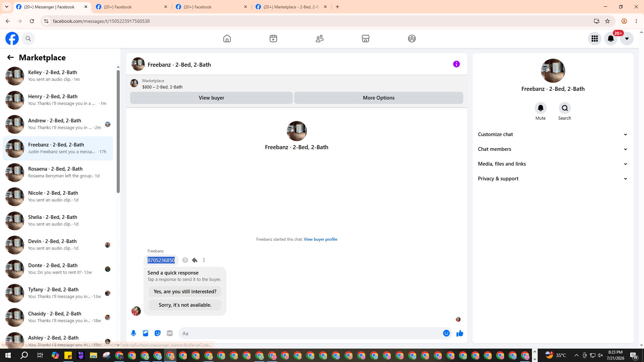Open the Facebook search icon
Viewport: 644px width, 362px height.
28,39
